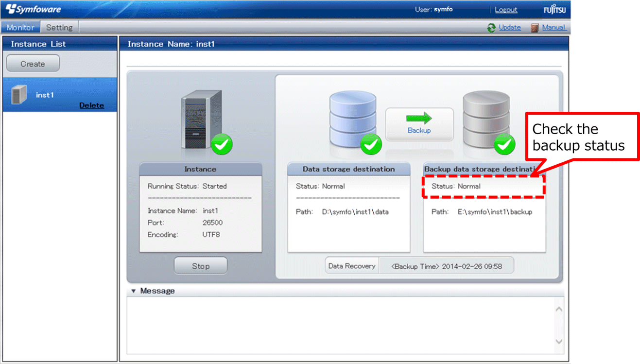
Task: Click the data storage 'Status: Normal' text
Action: tap(320, 186)
